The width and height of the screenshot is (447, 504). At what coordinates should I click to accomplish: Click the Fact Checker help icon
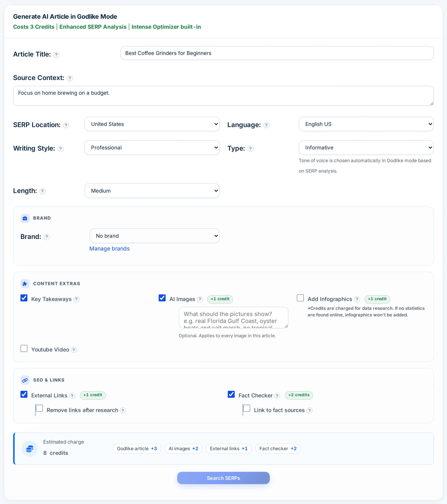click(277, 396)
